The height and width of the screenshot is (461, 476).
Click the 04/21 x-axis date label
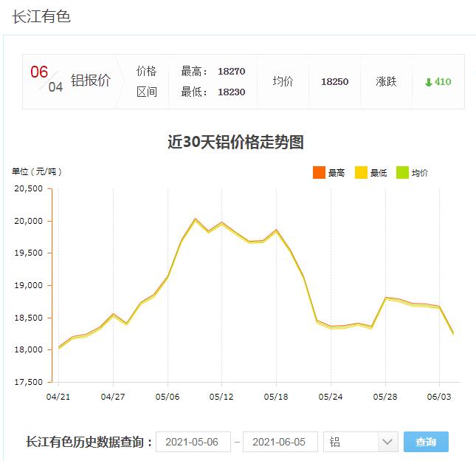coord(58,397)
